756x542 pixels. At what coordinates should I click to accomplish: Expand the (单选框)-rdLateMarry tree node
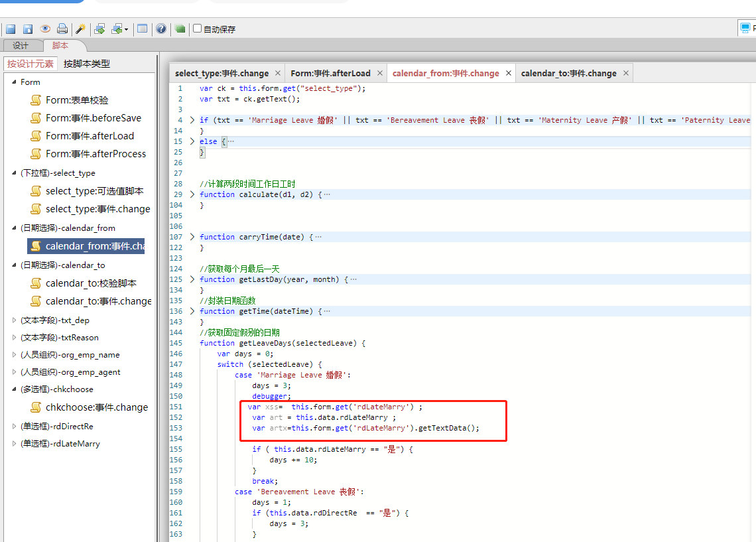click(x=15, y=443)
